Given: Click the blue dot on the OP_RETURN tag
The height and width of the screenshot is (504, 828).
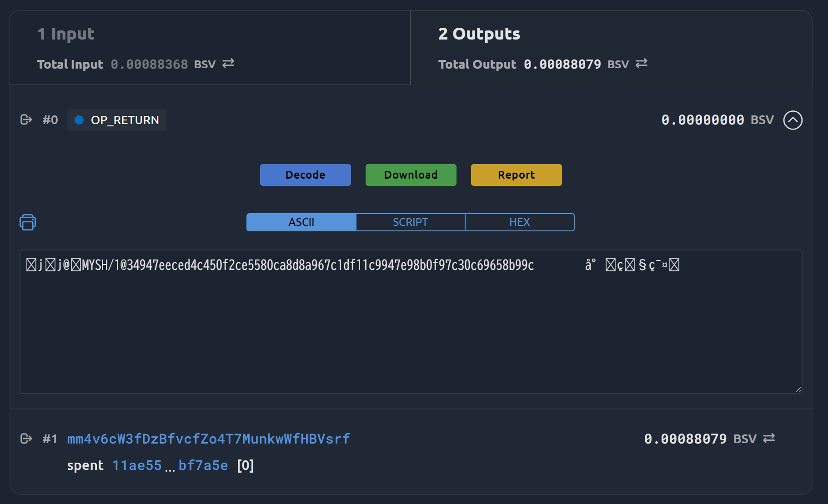Looking at the screenshot, I should [79, 120].
